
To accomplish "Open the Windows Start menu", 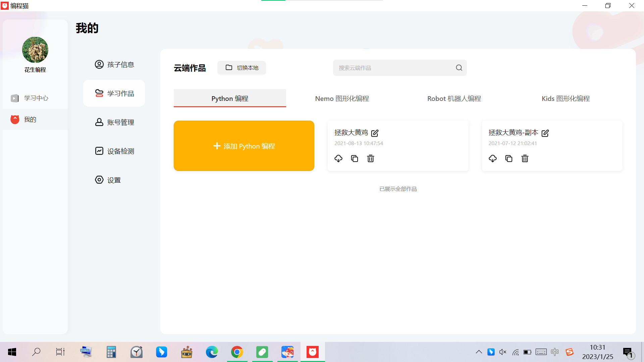I will pos(12,352).
